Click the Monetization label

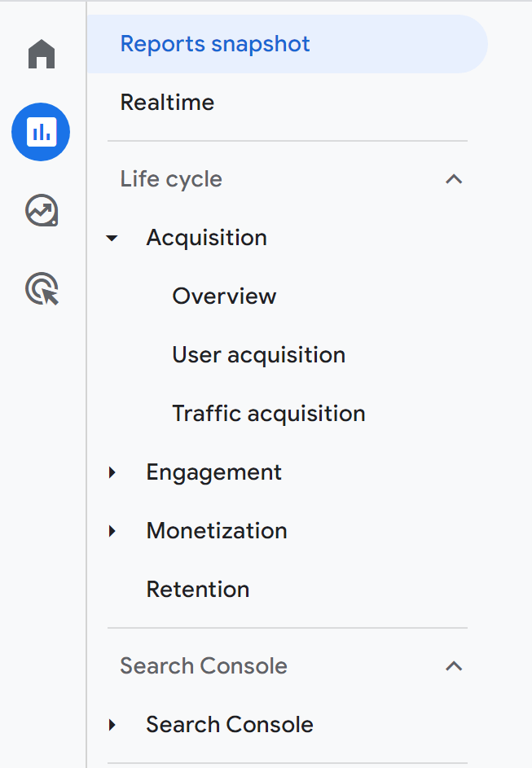[x=217, y=531]
